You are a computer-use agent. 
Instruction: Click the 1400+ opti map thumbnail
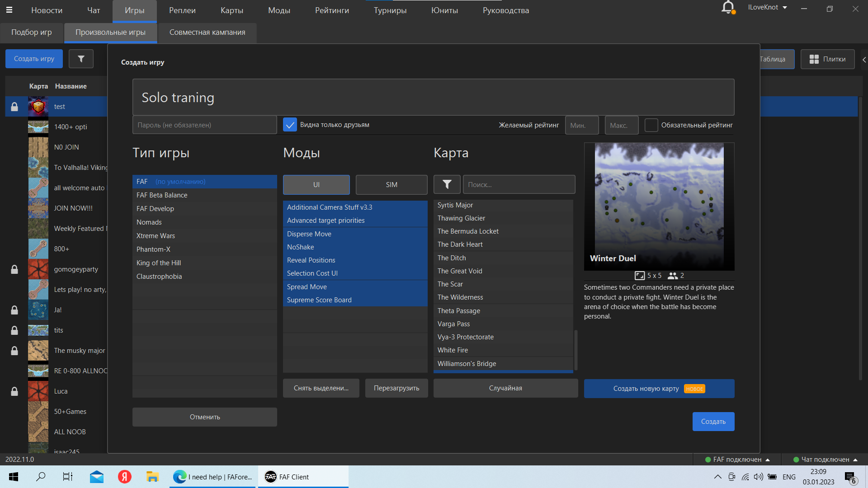38,127
